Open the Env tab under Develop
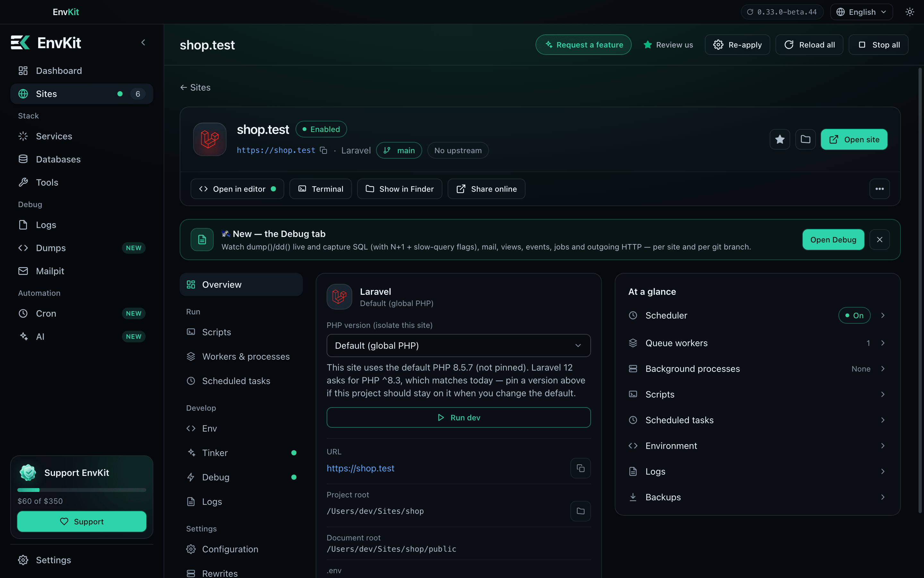This screenshot has width=924, height=578. (241, 428)
